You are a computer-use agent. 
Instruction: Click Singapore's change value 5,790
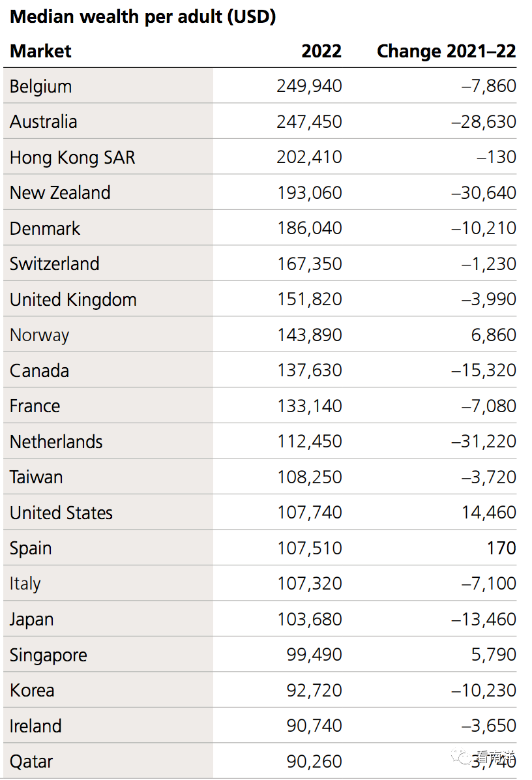tap(494, 655)
